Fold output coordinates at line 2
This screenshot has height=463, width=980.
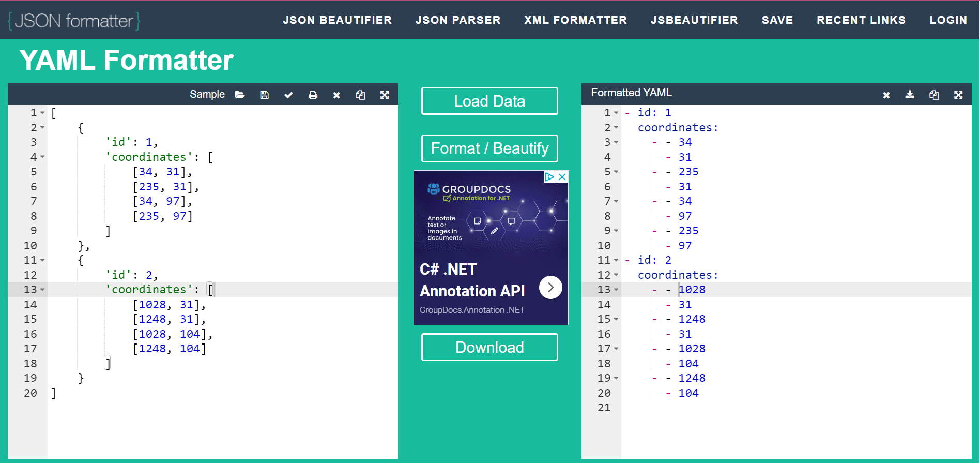click(616, 127)
